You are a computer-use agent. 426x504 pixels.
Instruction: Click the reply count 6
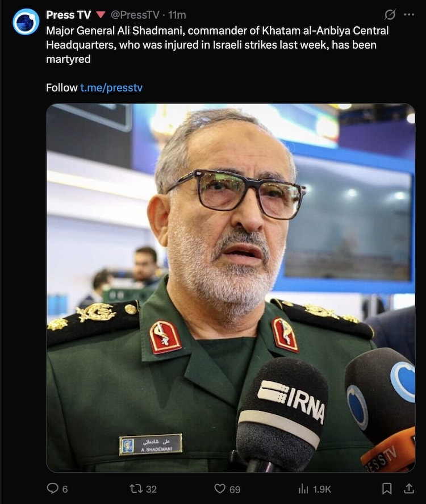65,489
